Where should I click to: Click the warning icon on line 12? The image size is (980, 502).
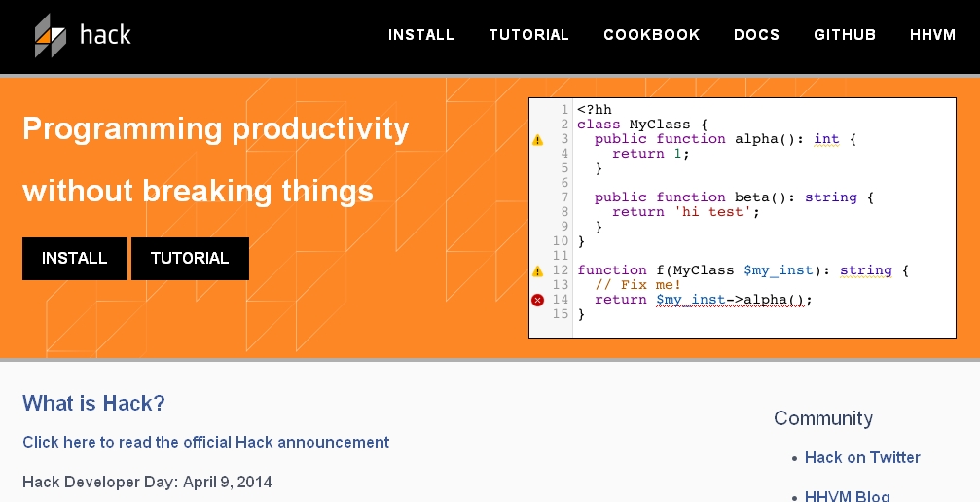click(537, 271)
